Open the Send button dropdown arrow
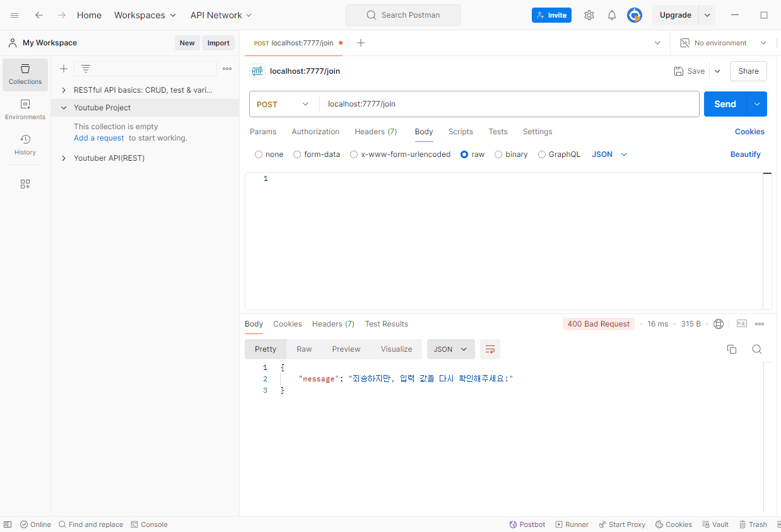This screenshot has width=781, height=532. click(x=757, y=104)
